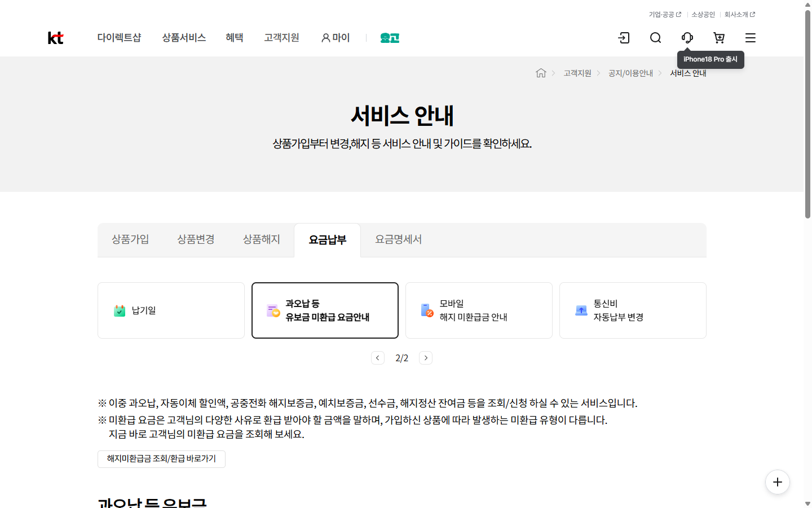Click the iPhone18 Pro 출시 tooltip

(x=710, y=59)
